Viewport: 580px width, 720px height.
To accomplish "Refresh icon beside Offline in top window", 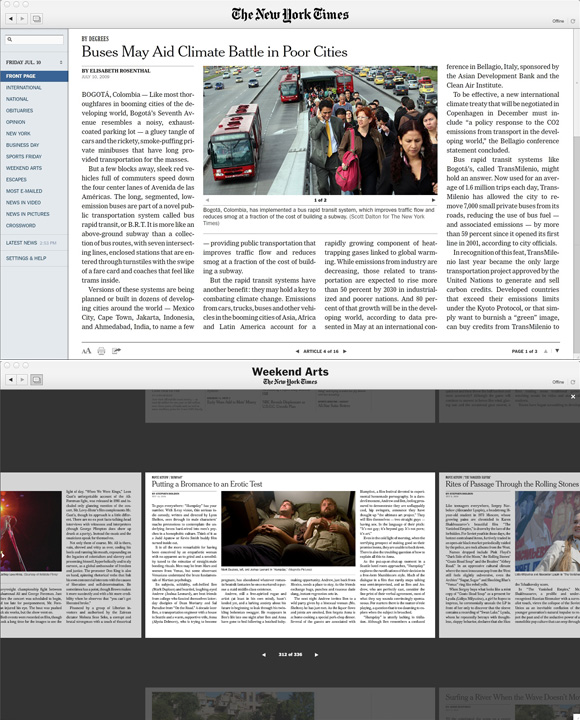I will coord(573,21).
